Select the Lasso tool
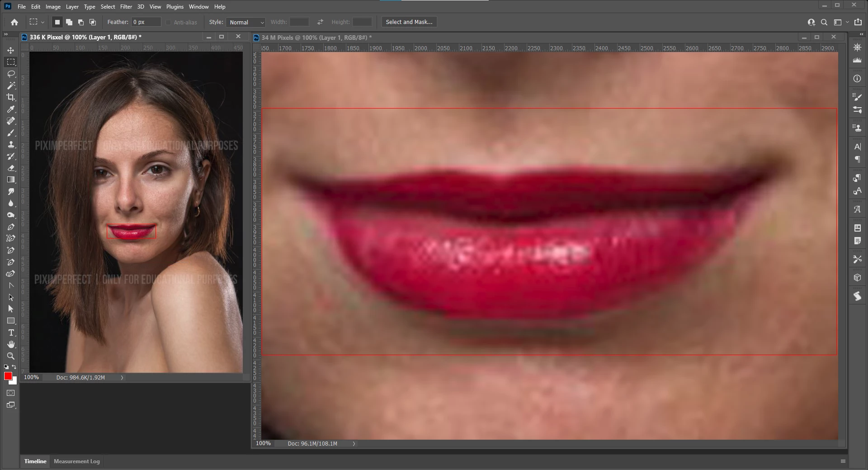868x470 pixels. [11, 74]
